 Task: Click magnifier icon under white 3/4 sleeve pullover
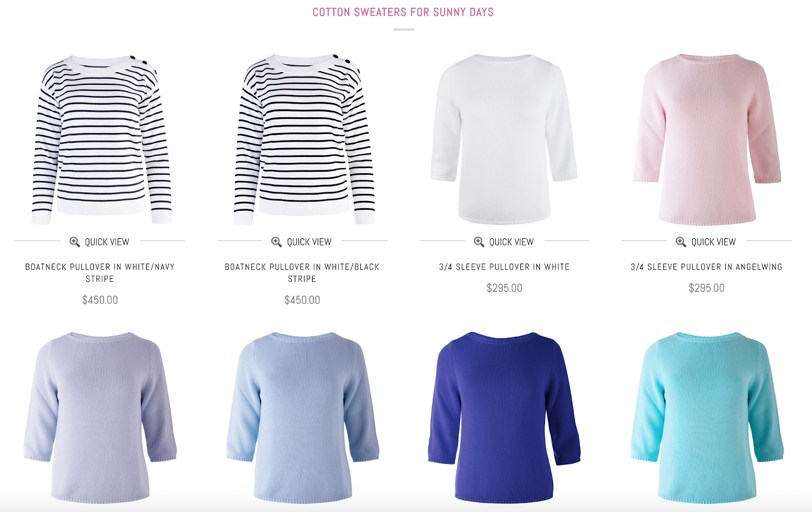click(x=479, y=242)
